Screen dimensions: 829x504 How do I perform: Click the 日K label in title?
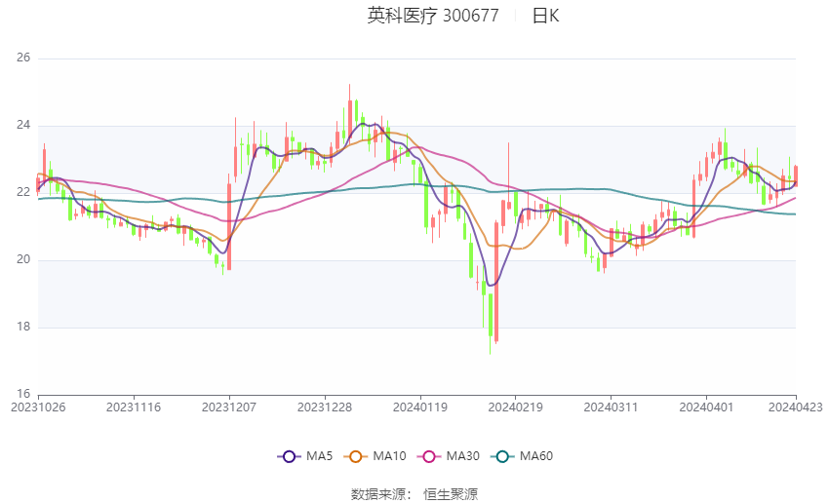pos(545,16)
